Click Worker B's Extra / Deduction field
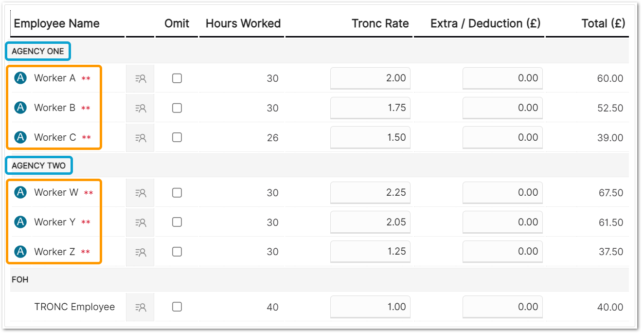 [x=502, y=108]
